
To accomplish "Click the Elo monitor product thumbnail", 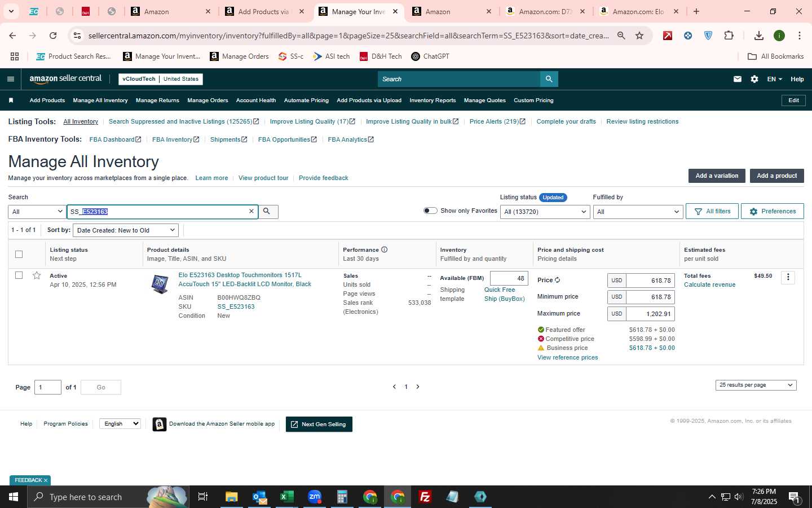I will pos(160,283).
